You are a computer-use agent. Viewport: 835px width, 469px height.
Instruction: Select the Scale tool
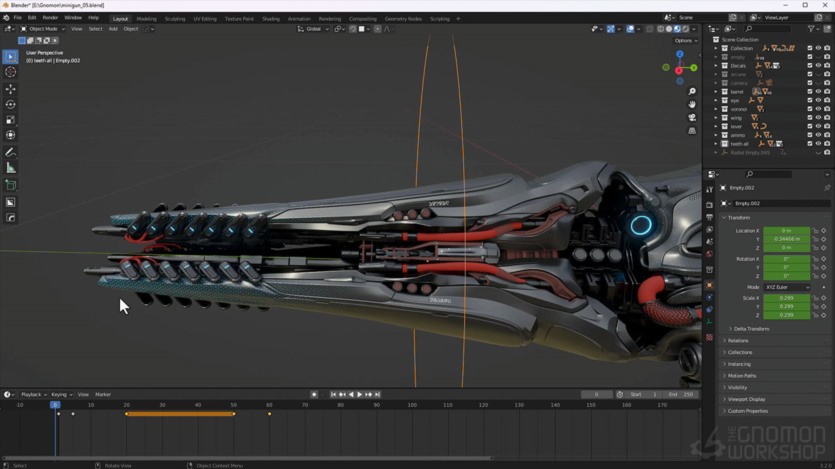[11, 120]
